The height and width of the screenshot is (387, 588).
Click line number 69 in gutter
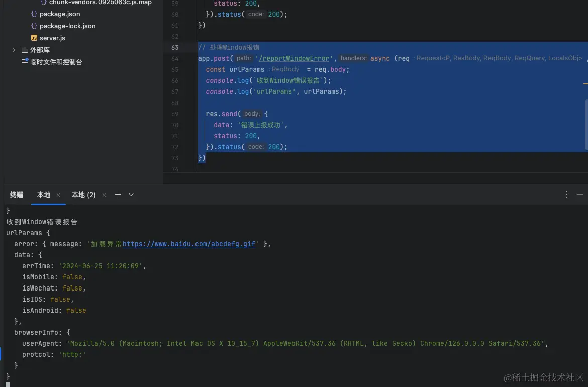(175, 114)
